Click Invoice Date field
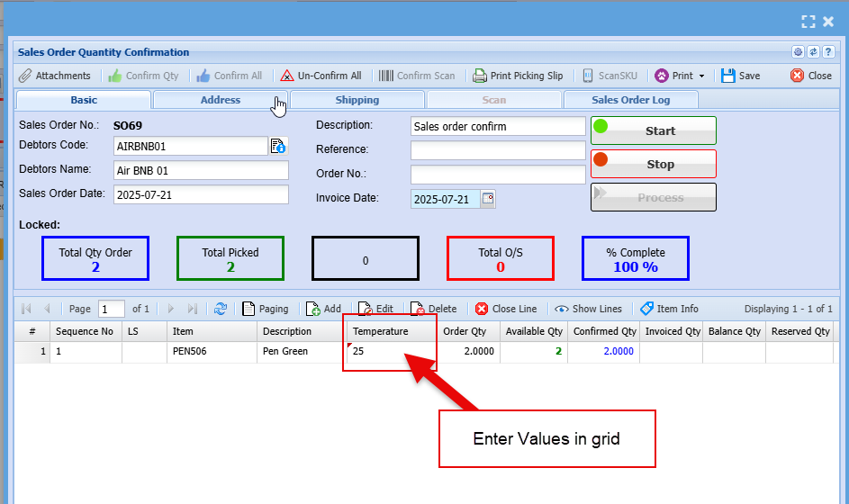 pos(445,199)
